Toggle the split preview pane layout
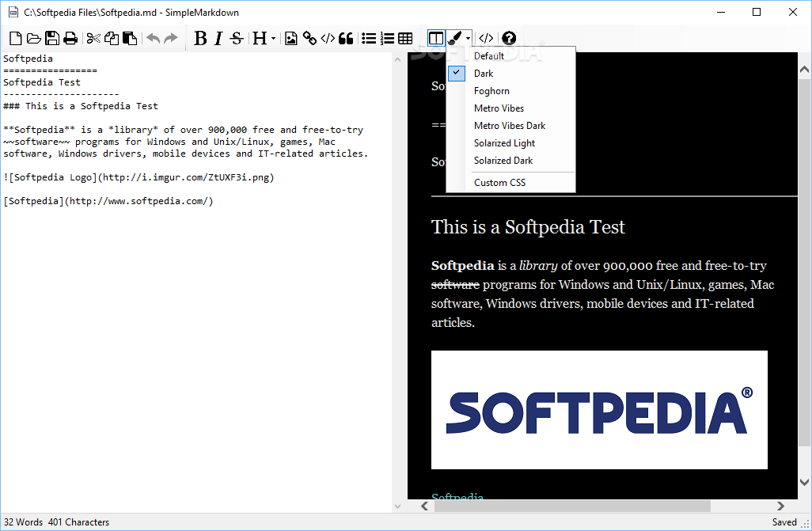The height and width of the screenshot is (531, 812). (436, 38)
